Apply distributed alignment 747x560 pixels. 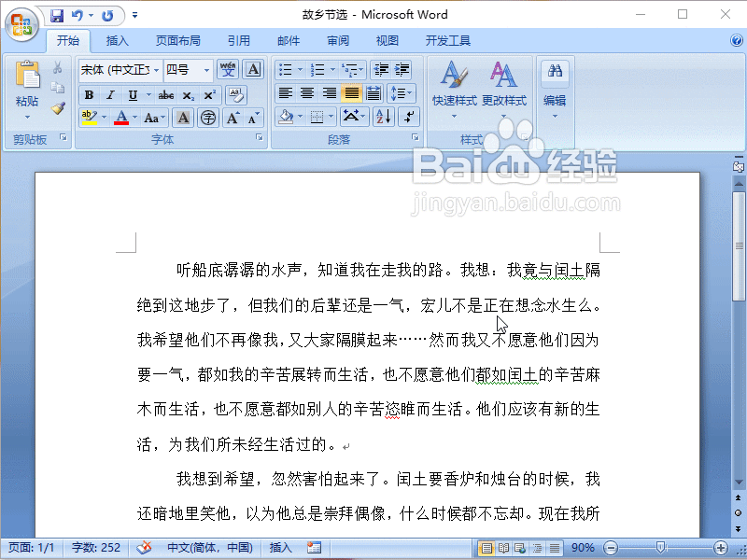click(x=373, y=92)
